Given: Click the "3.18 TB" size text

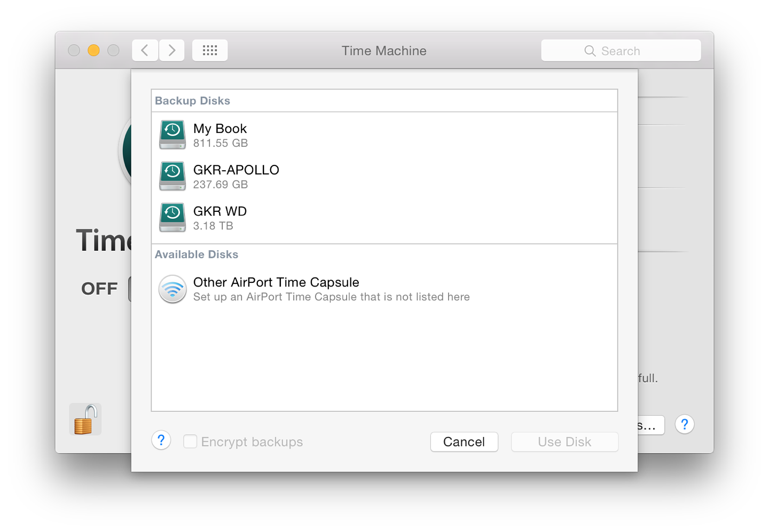Looking at the screenshot, I should 213,226.
